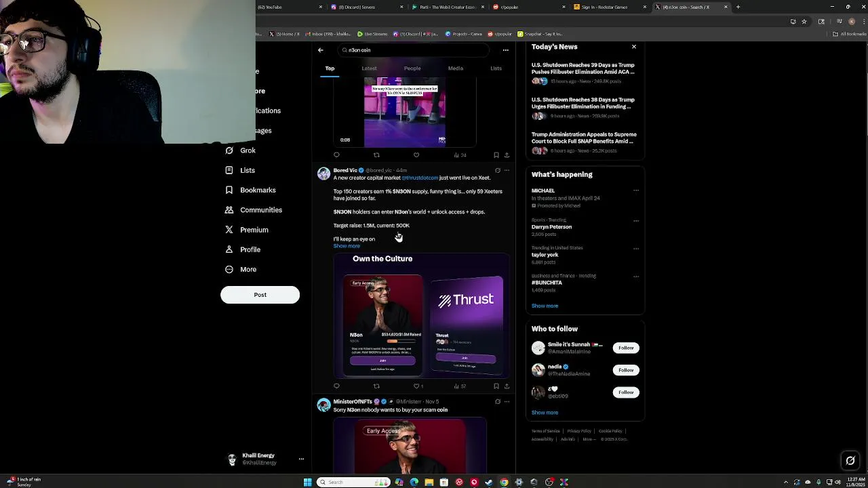Viewport: 868px width, 488px height.
Task: Follow nadia account
Action: (626, 370)
